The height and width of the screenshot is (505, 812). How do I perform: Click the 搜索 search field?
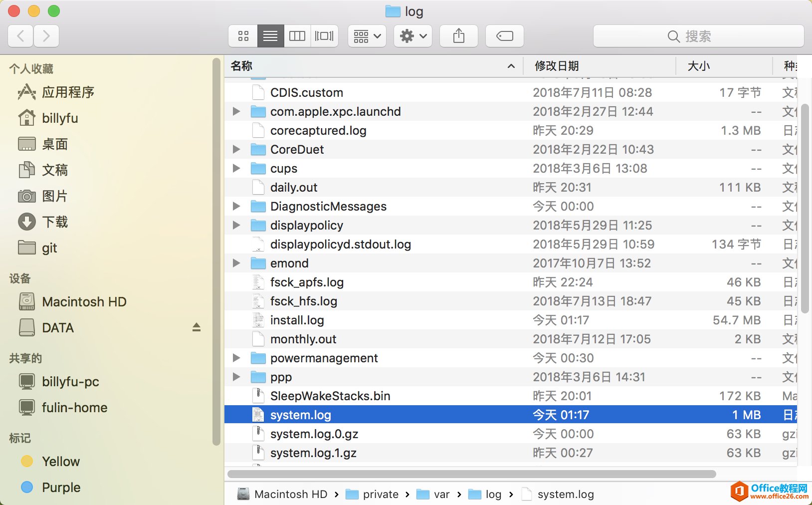tap(698, 36)
